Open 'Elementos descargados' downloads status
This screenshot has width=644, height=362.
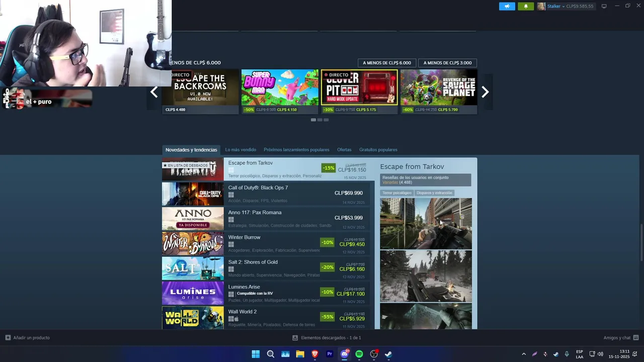point(327,338)
